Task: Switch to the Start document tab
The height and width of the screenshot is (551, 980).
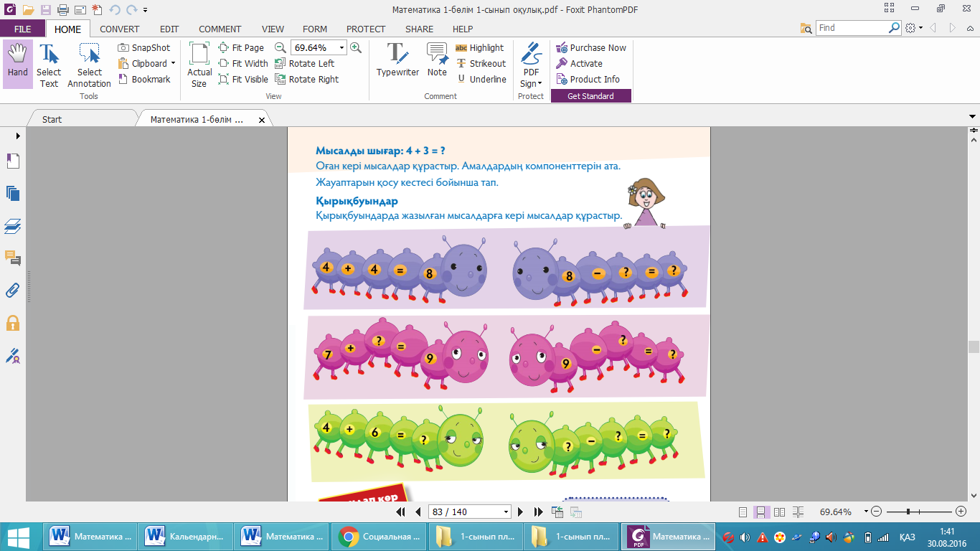Action: pos(52,120)
